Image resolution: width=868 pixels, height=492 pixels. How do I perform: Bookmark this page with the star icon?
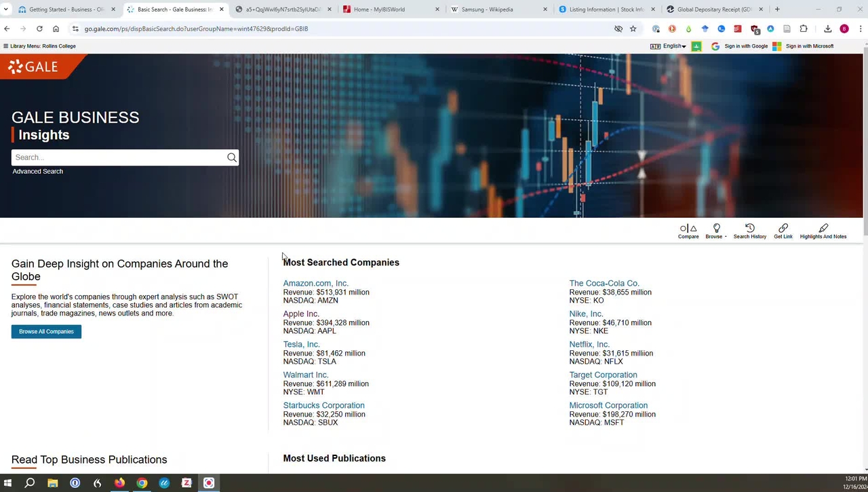(x=633, y=29)
